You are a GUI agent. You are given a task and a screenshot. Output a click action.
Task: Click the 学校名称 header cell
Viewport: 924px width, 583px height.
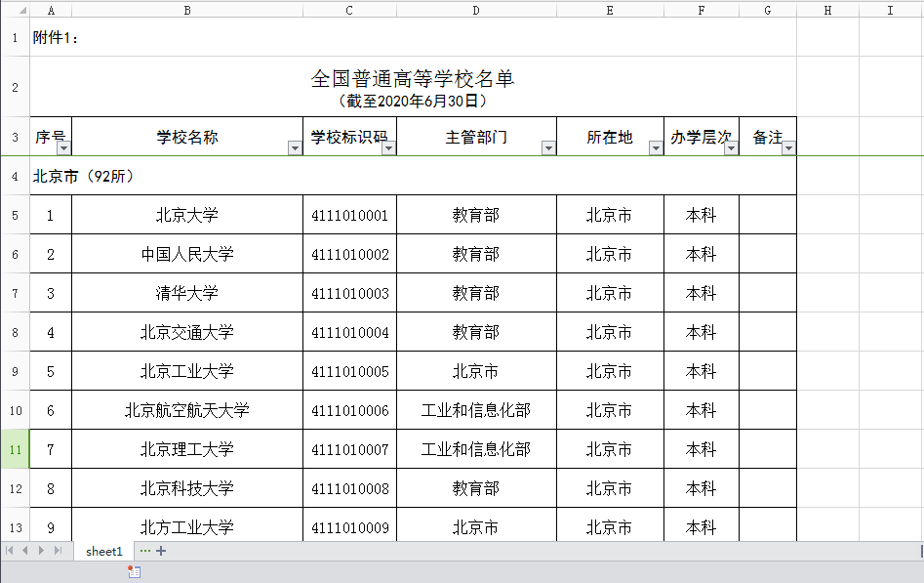187,137
